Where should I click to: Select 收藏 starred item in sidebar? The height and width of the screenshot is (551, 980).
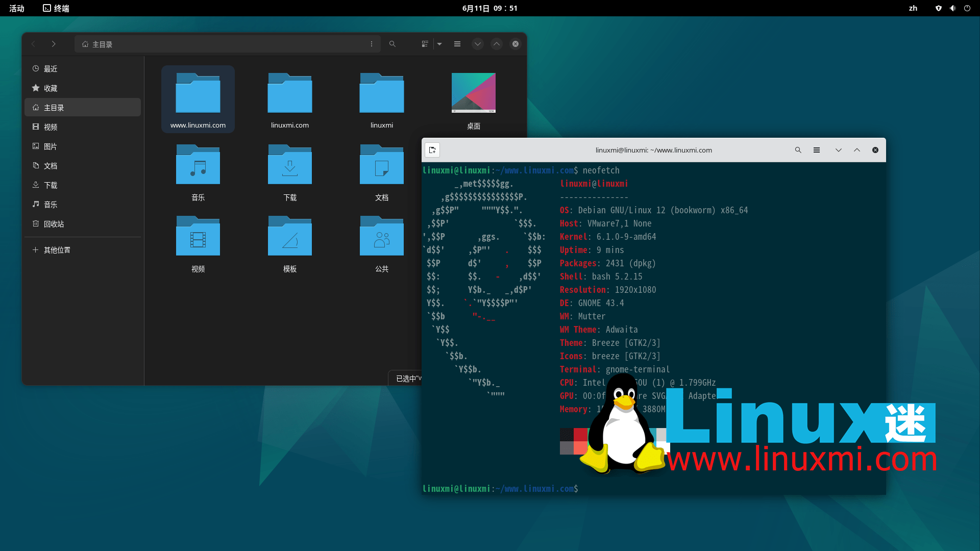click(x=50, y=88)
